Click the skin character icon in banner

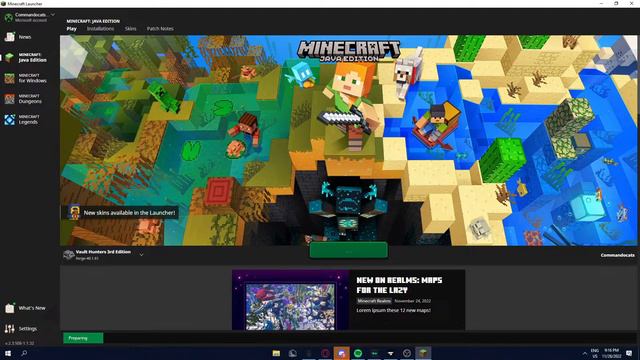point(74,212)
